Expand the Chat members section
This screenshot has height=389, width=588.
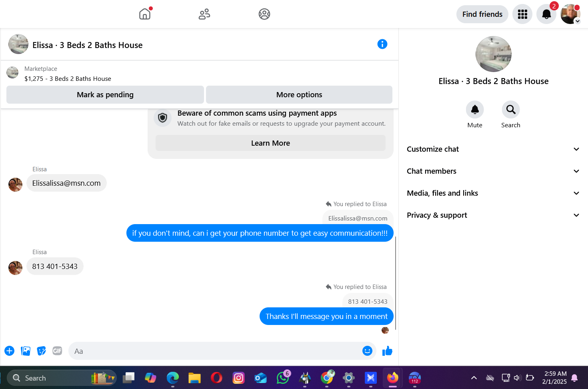pos(493,171)
